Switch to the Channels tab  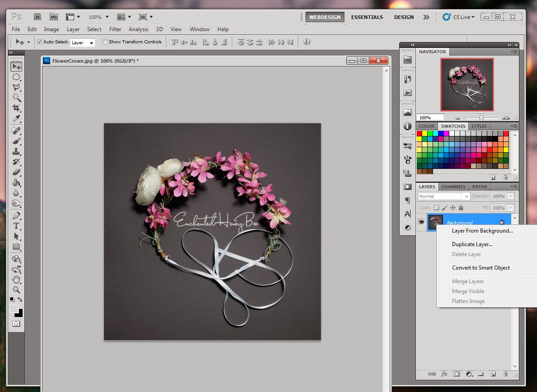coord(453,187)
